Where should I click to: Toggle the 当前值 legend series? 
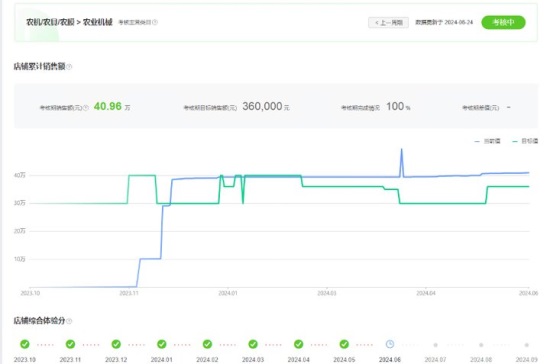488,141
